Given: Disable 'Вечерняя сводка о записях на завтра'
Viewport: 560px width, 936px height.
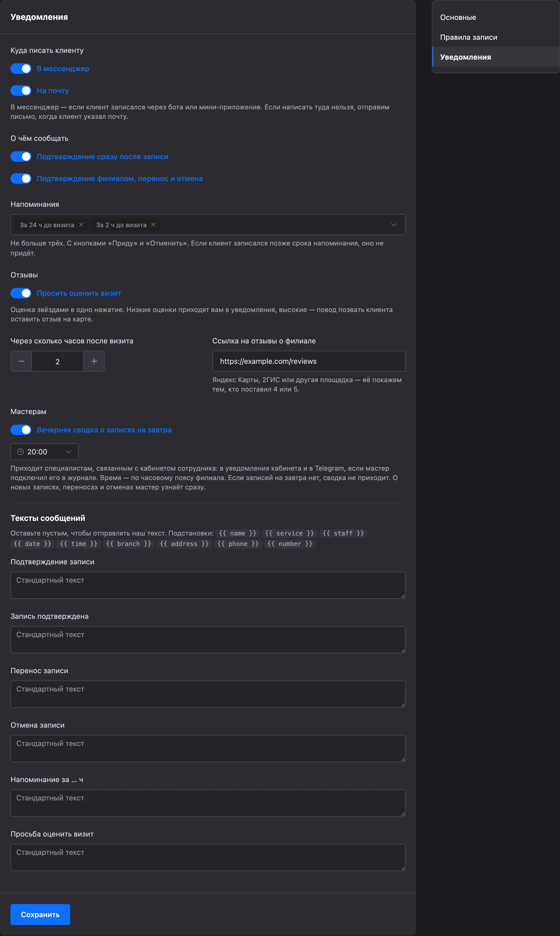Looking at the screenshot, I should point(21,430).
